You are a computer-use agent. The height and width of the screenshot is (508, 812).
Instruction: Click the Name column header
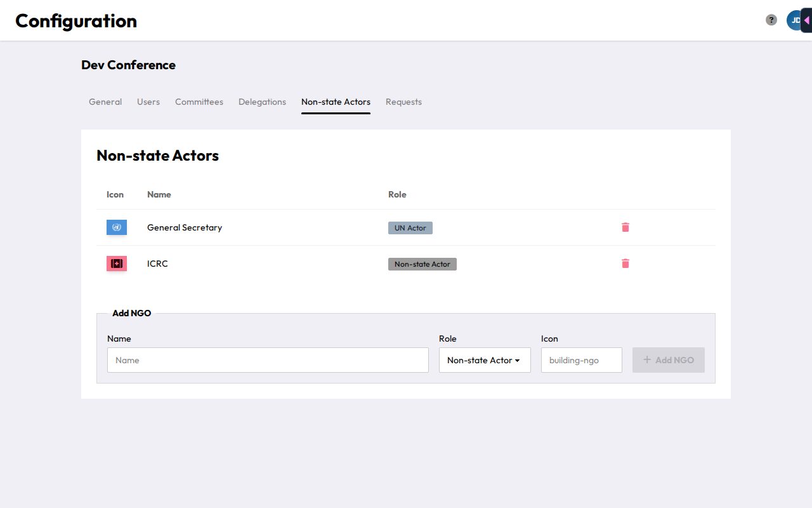click(159, 194)
